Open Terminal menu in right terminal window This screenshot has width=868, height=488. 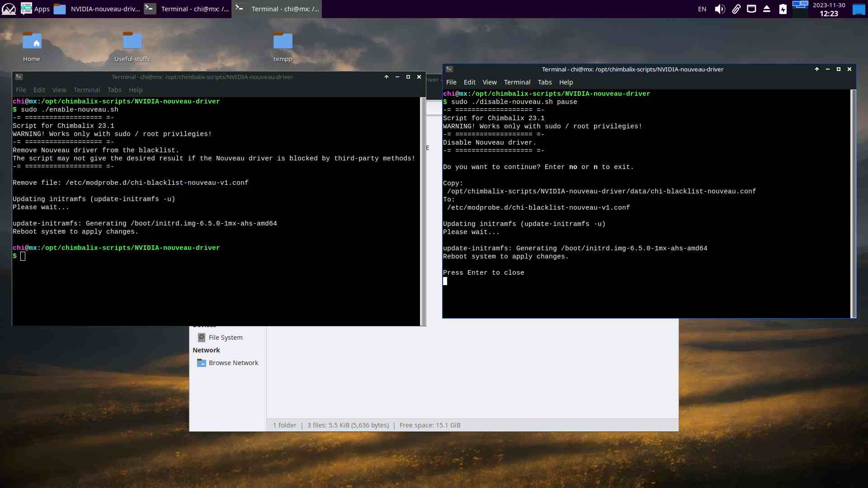(517, 82)
